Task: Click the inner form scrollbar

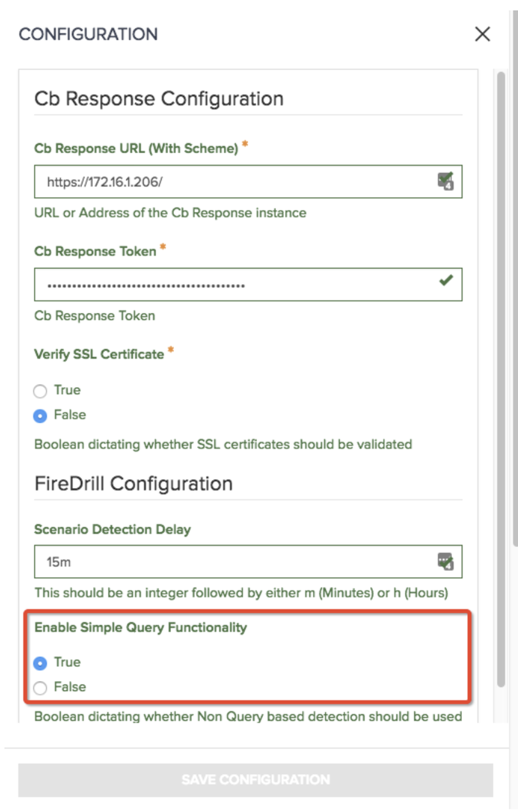Action: [501, 376]
